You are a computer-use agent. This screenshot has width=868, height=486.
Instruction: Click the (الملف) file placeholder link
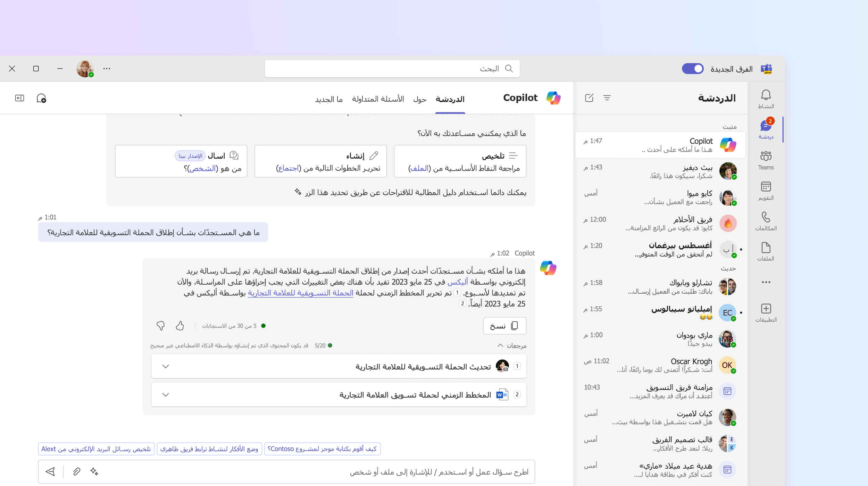pyautogui.click(x=419, y=168)
